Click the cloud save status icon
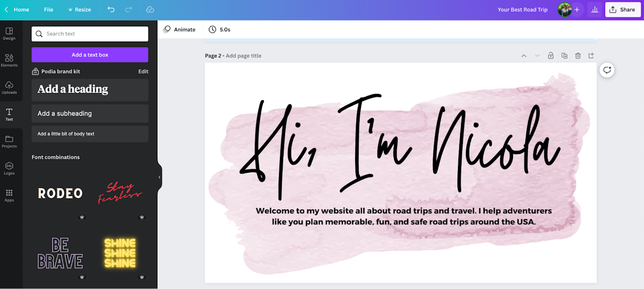 point(150,9)
